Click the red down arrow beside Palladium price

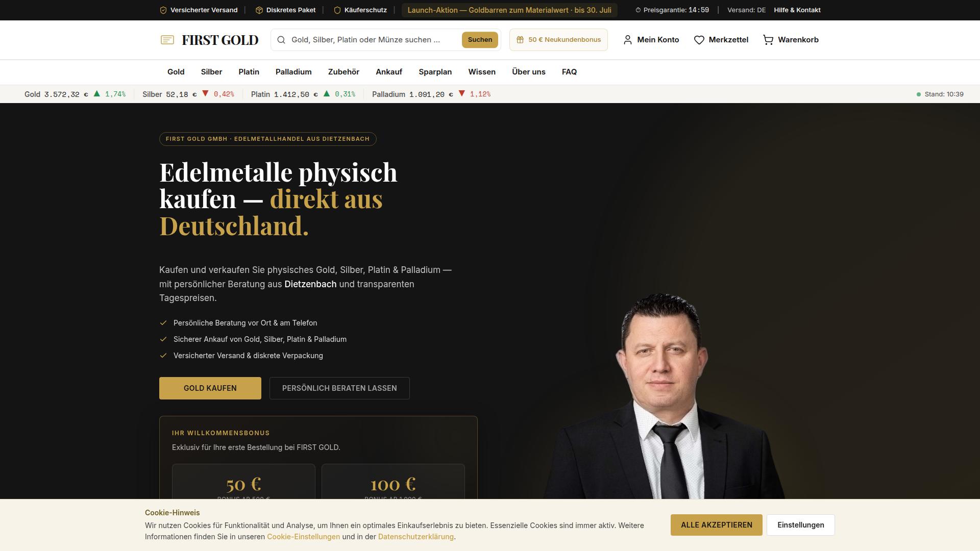coord(461,94)
